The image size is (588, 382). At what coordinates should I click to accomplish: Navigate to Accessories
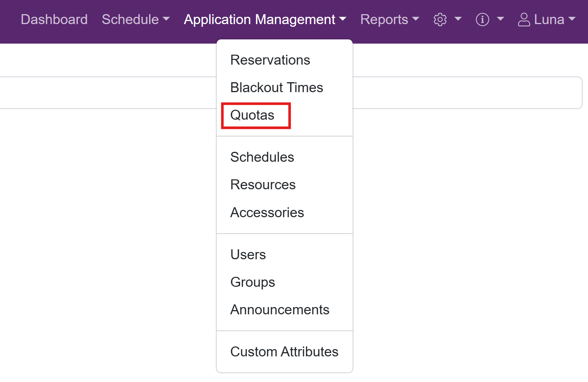(267, 213)
